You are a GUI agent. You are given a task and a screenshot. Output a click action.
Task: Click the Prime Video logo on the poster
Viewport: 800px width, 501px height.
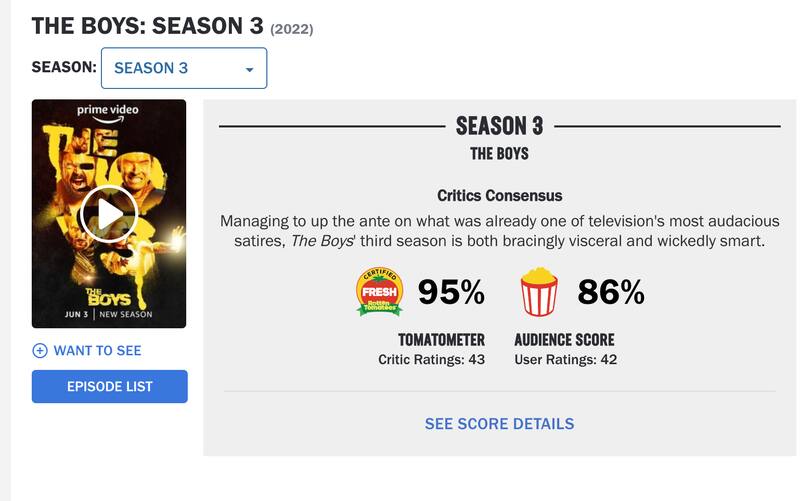coord(108,112)
